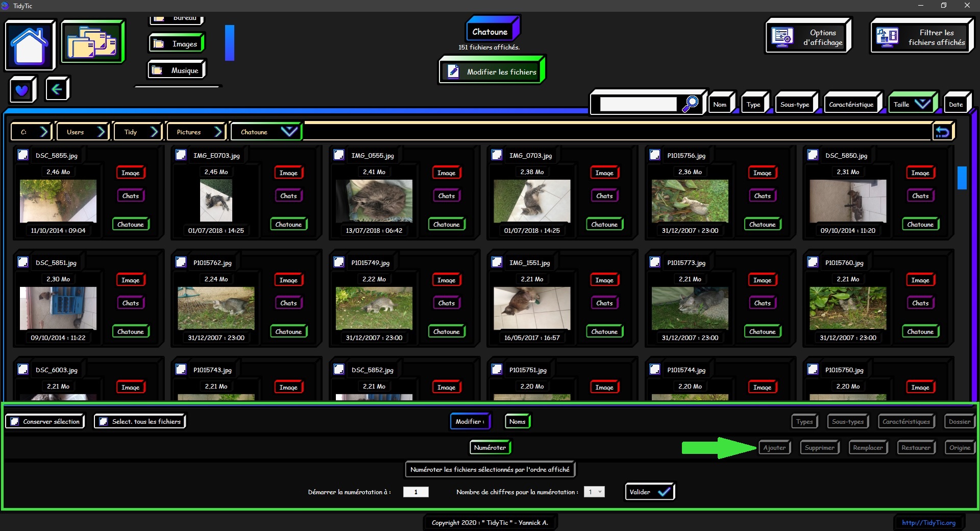Viewport: 980px width, 531px height.
Task: Open number of digits combo box
Action: pos(594,492)
